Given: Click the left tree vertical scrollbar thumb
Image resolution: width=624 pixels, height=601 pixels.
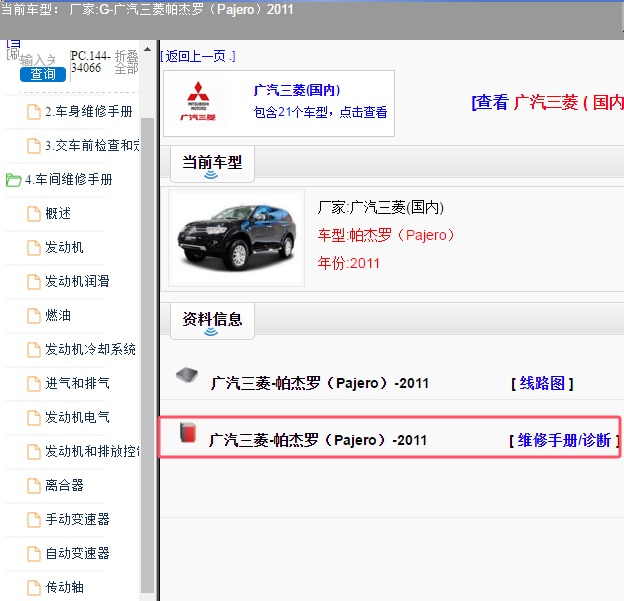Looking at the screenshot, I should 147,354.
